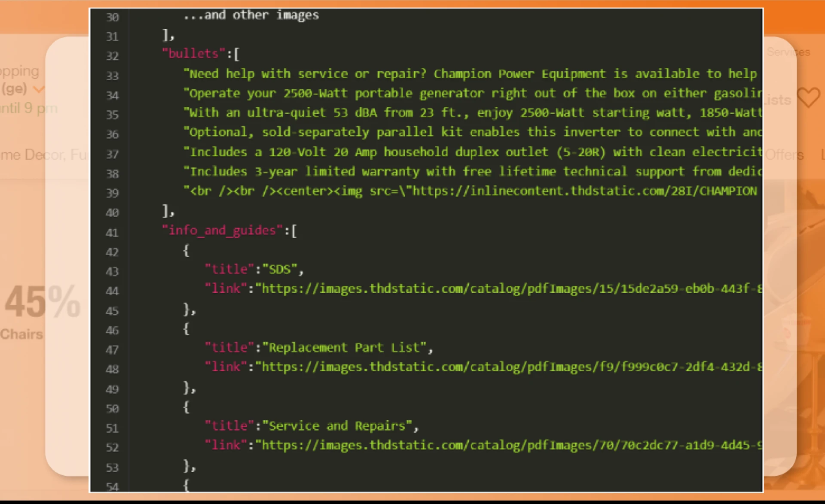Click the "Service and Repairs" title value
Image resolution: width=825 pixels, height=504 pixels.
[337, 426]
